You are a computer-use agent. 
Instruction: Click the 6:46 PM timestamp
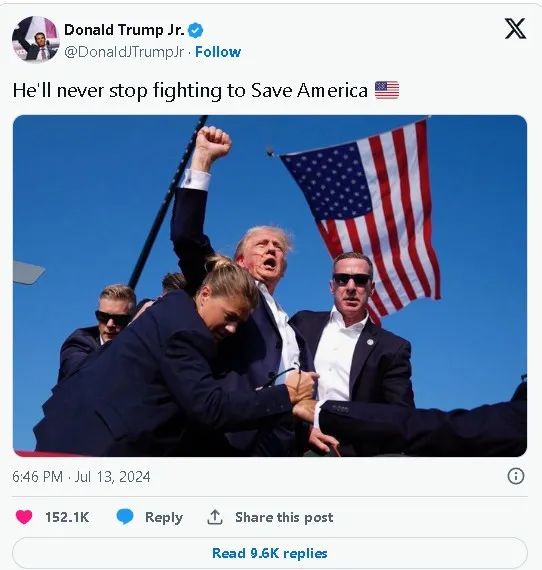click(x=37, y=476)
